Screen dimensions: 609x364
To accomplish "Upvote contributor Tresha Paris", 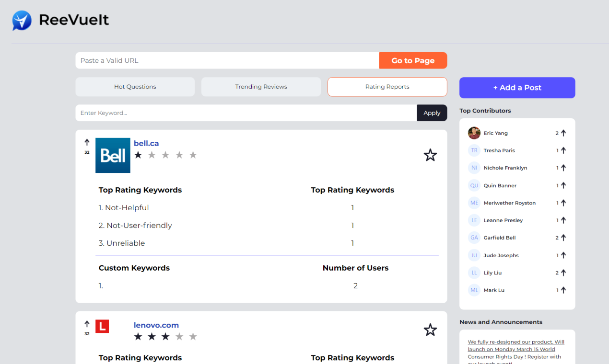I will point(563,150).
